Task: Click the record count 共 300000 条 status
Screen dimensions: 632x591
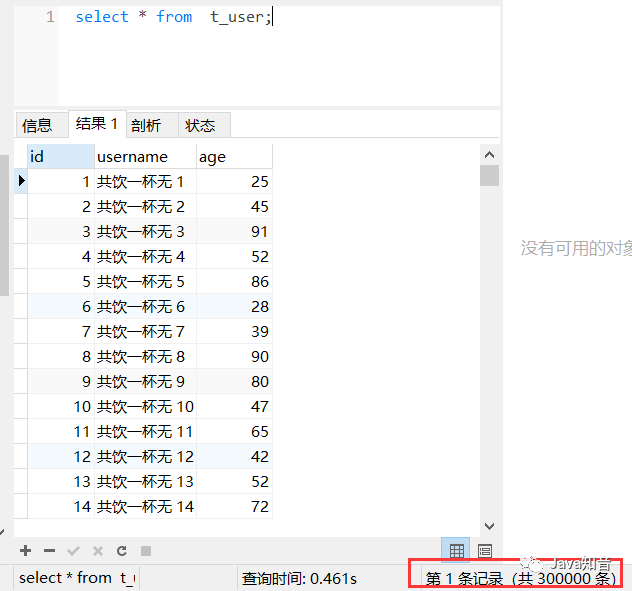Action: click(x=566, y=579)
